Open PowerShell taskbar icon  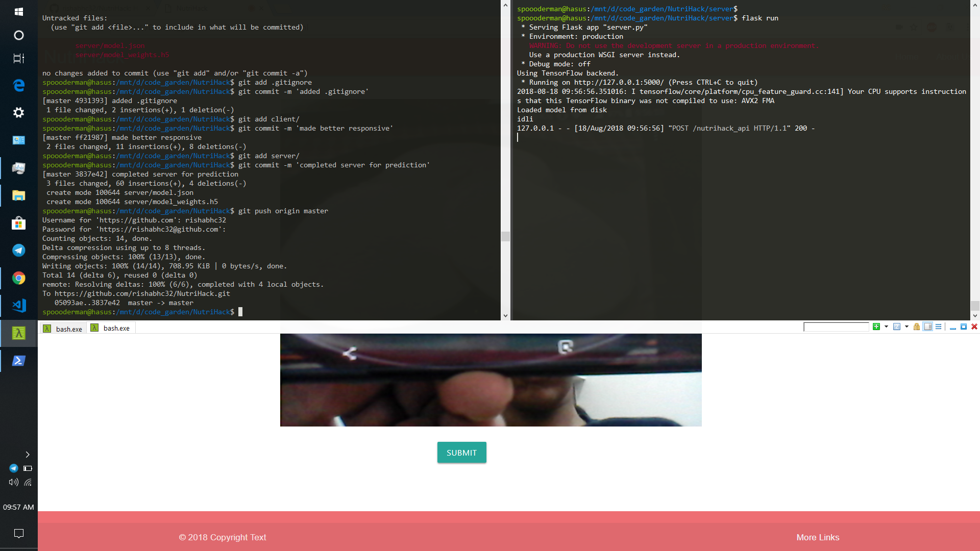point(19,361)
